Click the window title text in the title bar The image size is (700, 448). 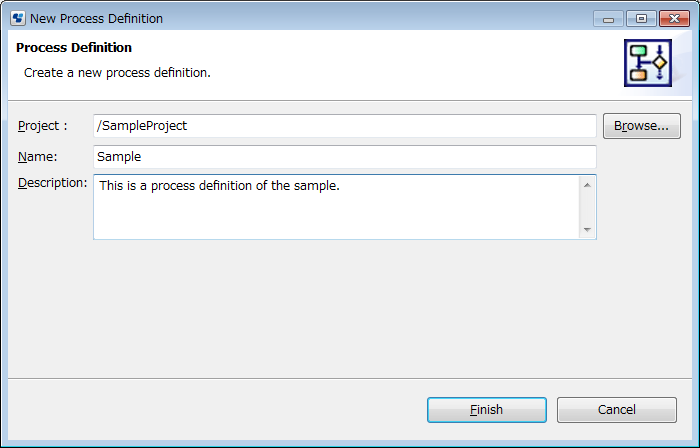coord(97,18)
